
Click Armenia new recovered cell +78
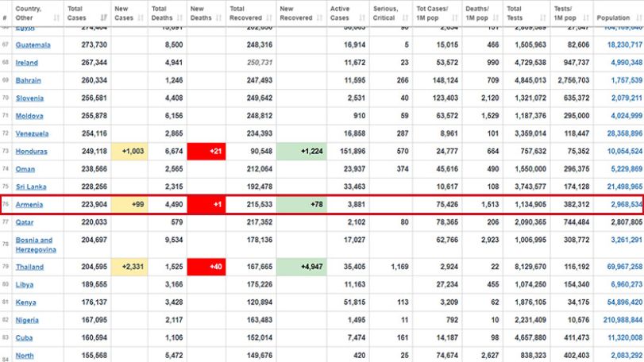(x=302, y=204)
